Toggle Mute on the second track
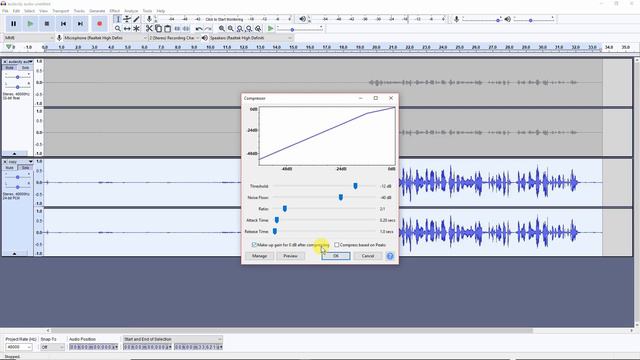The height and width of the screenshot is (360, 640). tap(9, 167)
